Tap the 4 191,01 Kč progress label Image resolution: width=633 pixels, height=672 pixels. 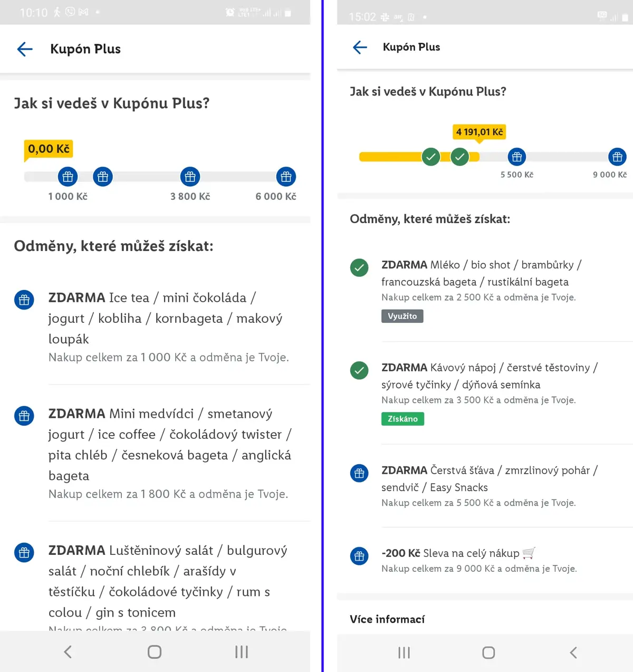(x=479, y=132)
